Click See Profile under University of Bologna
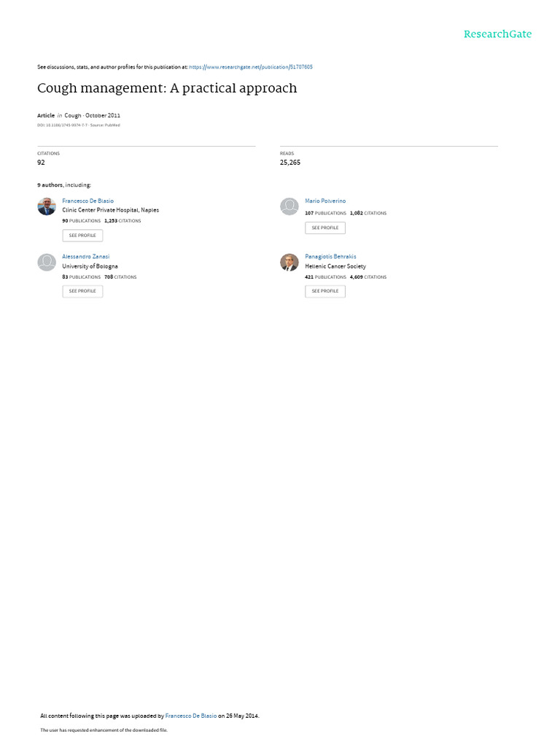The height and width of the screenshot is (747, 560). (x=82, y=291)
